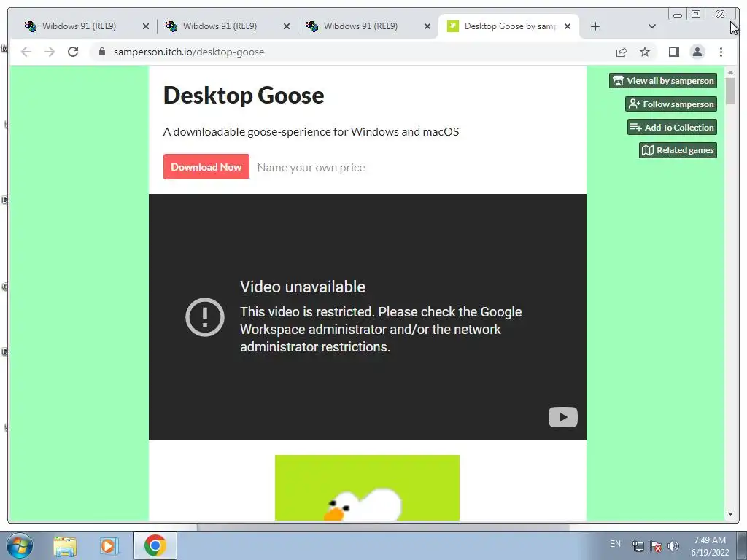Open a new tab with plus button

tap(595, 26)
